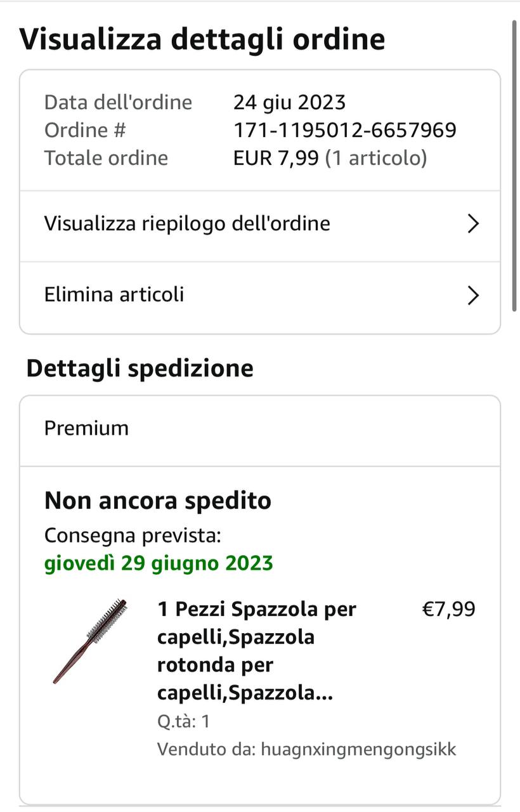520x812 pixels.
Task: Tap the €7,99 item price
Action: tap(448, 610)
